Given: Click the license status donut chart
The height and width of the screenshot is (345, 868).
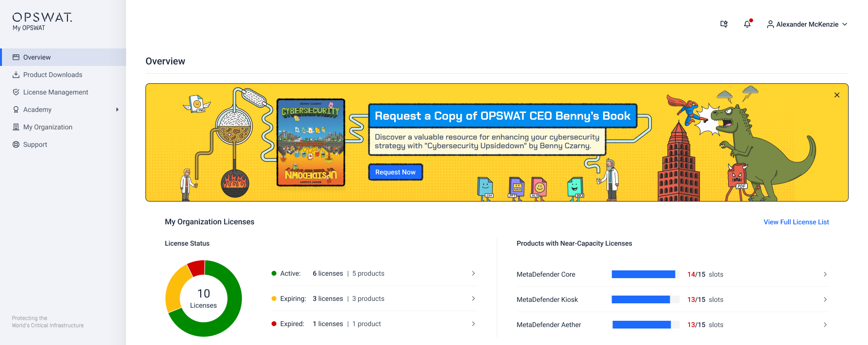Looking at the screenshot, I should pos(204,298).
